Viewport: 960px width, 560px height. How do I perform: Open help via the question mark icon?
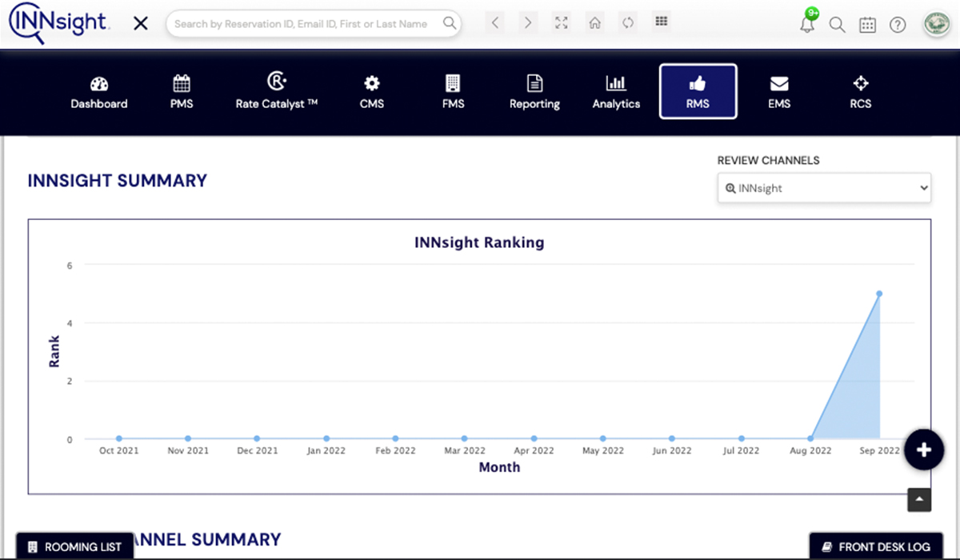(898, 25)
